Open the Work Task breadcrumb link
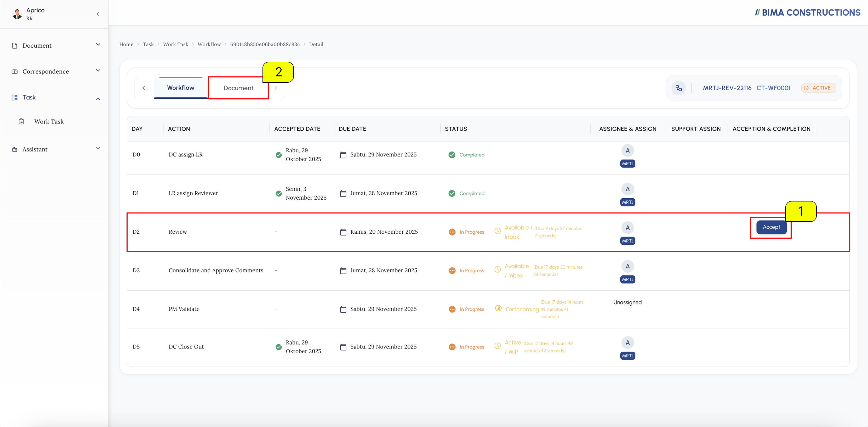The image size is (868, 427). (x=175, y=44)
